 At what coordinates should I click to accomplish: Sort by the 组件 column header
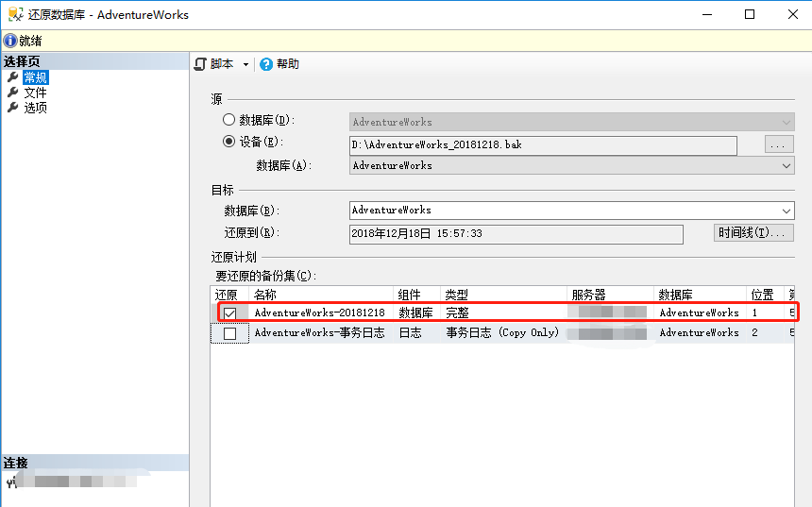pyautogui.click(x=417, y=295)
